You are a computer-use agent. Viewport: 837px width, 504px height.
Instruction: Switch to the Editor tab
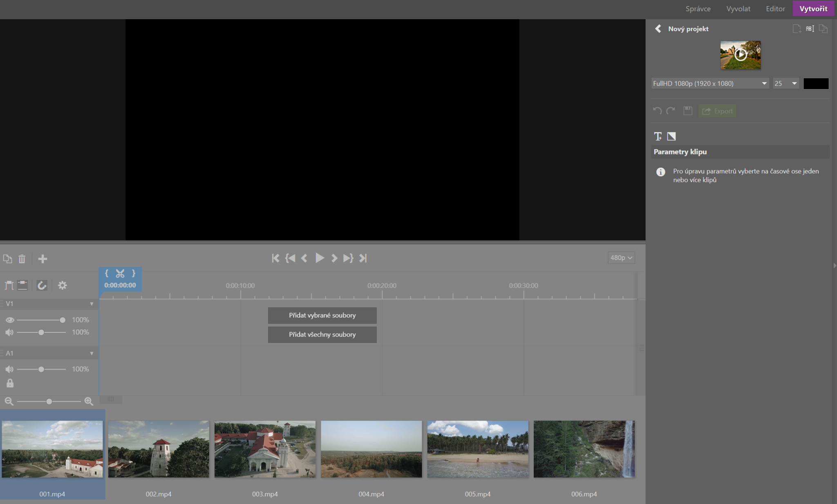775,9
